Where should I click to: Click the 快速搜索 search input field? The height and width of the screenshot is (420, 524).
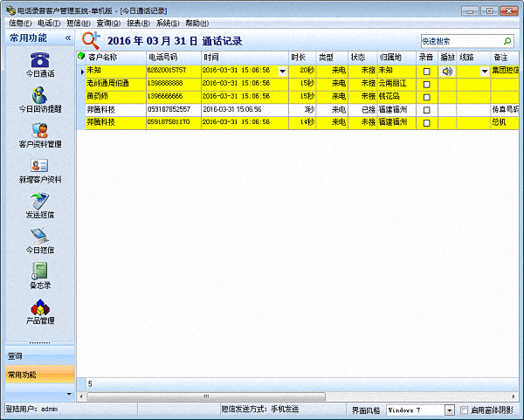[x=460, y=41]
